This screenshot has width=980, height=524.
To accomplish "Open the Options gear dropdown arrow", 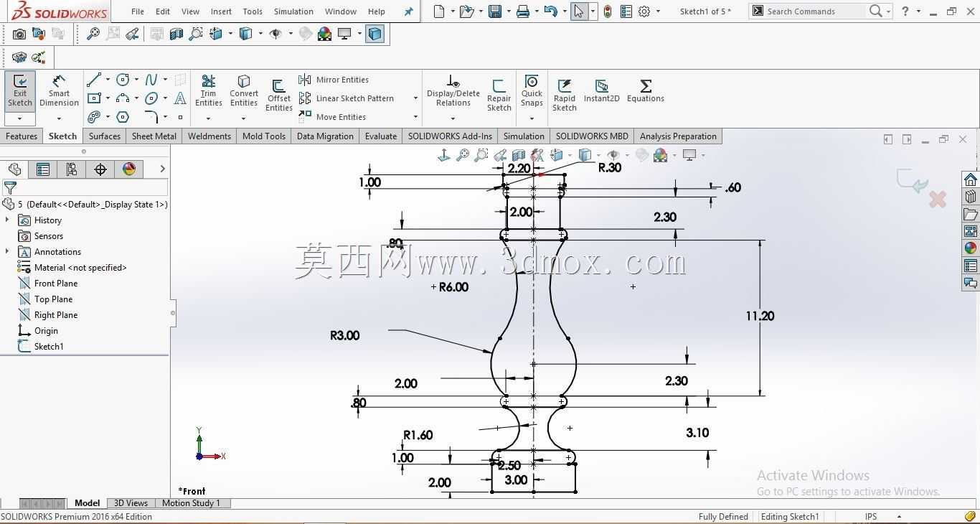I will pyautogui.click(x=658, y=11).
